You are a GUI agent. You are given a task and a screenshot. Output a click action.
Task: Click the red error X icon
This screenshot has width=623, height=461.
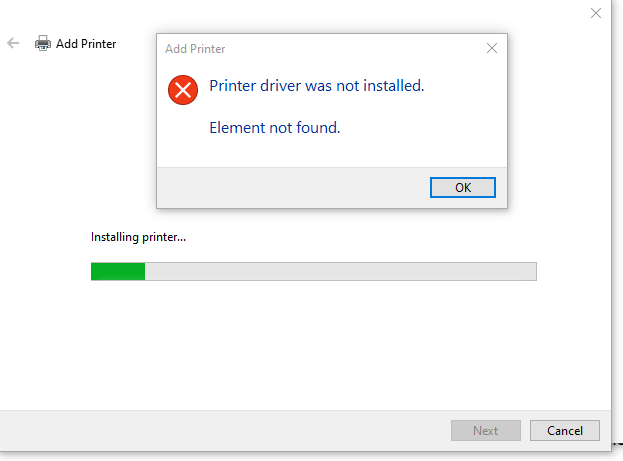coord(183,90)
